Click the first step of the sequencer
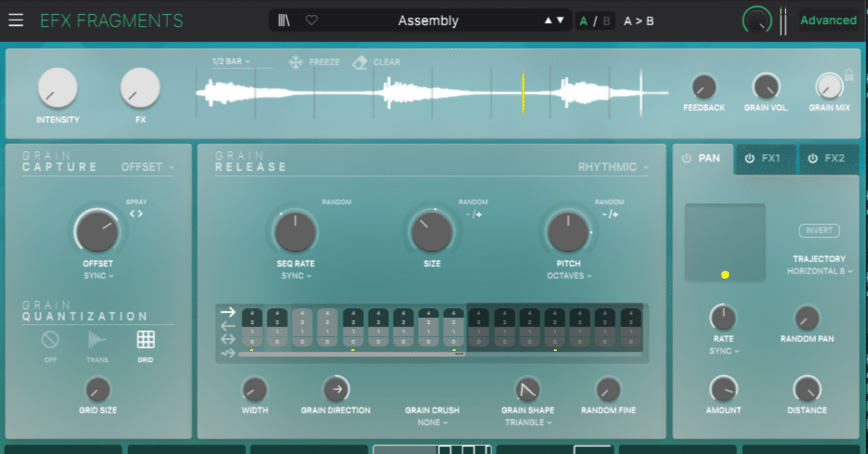The width and height of the screenshot is (868, 454). click(x=252, y=328)
